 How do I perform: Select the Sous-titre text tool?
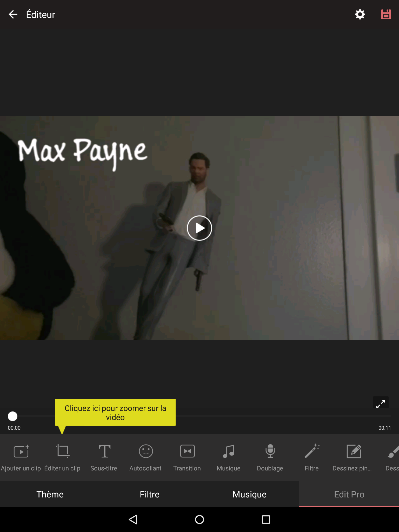click(104, 458)
